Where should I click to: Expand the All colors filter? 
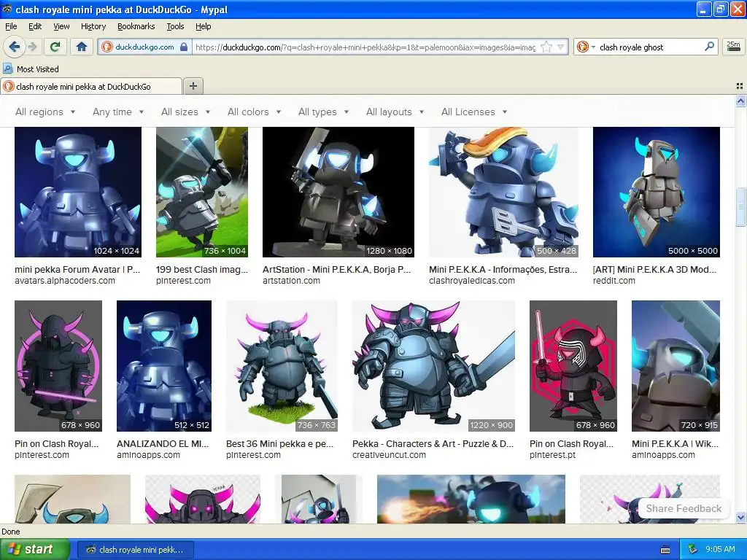click(x=254, y=112)
